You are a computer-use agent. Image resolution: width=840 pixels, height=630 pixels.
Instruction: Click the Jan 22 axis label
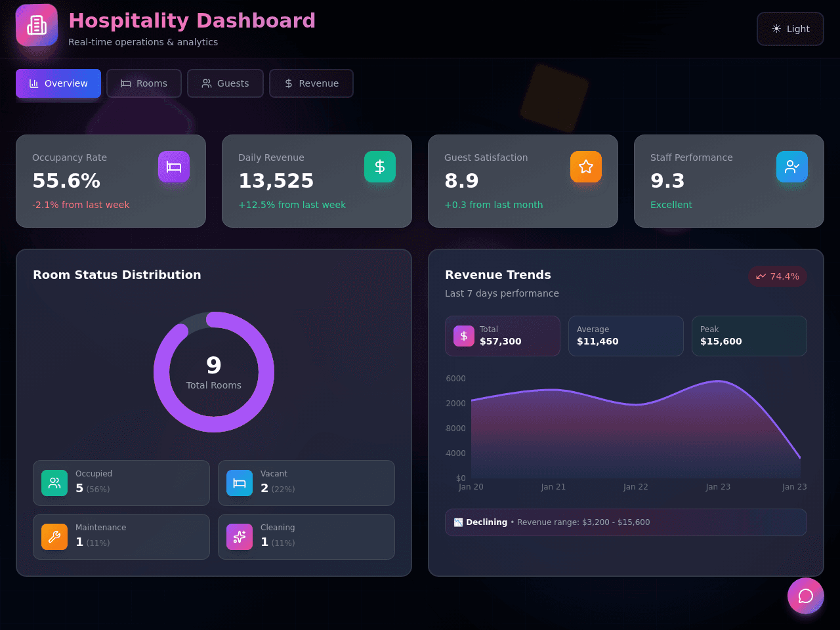click(x=636, y=487)
